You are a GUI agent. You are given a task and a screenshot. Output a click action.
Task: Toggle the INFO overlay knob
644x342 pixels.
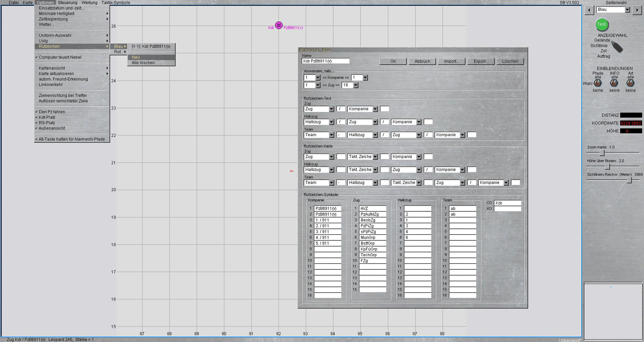coord(614,83)
